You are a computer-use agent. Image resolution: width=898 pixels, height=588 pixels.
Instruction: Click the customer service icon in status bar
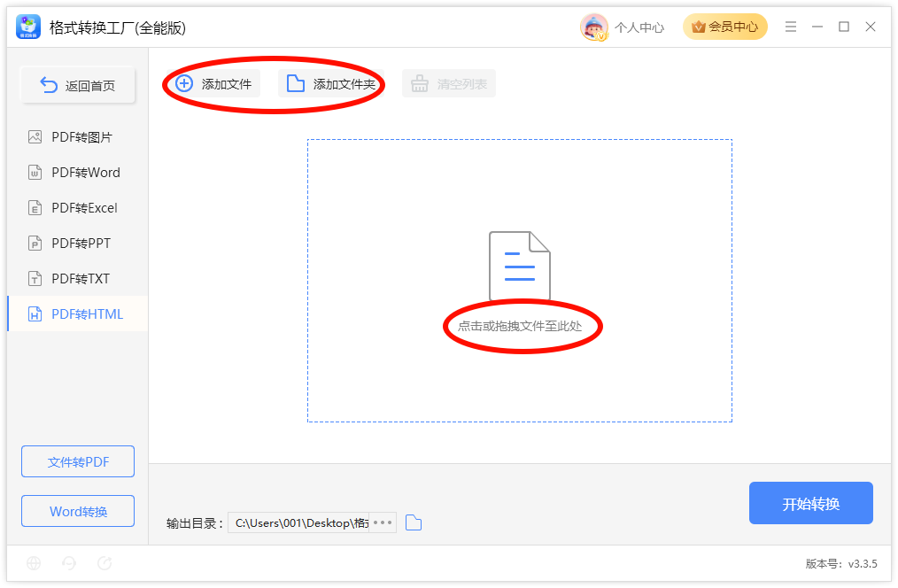tap(69, 563)
